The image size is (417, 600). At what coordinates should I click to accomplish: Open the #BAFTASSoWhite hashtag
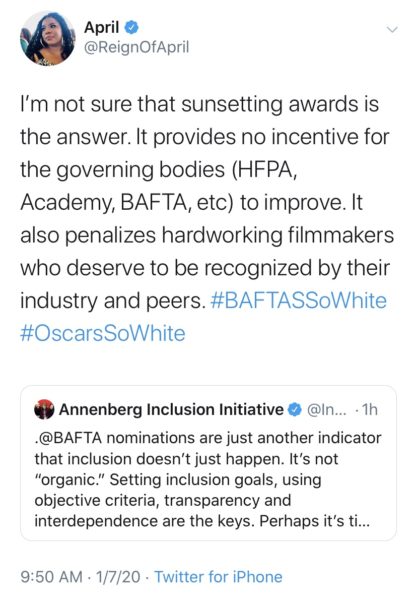(x=299, y=300)
